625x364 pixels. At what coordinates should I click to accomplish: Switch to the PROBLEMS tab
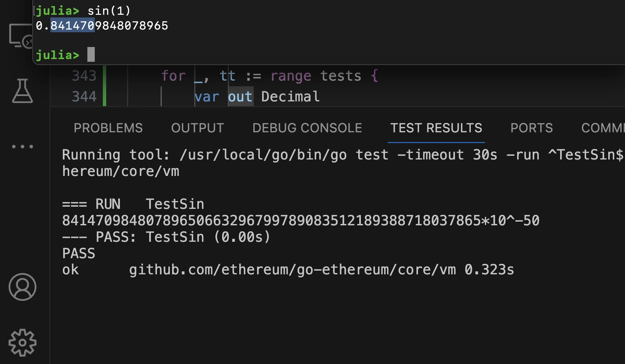(108, 128)
